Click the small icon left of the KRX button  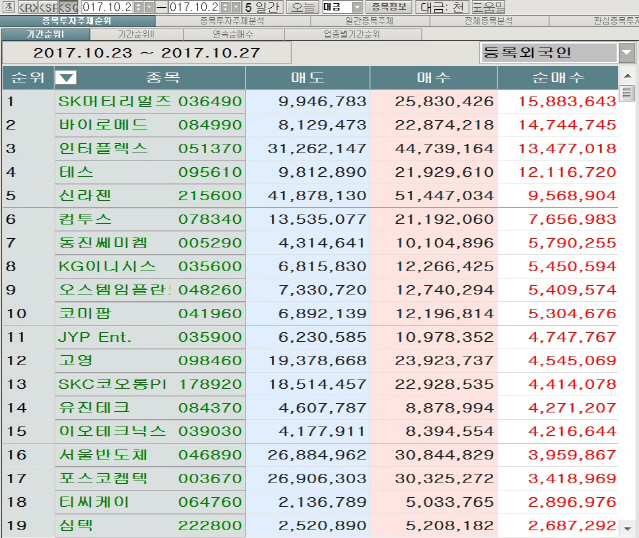point(8,7)
